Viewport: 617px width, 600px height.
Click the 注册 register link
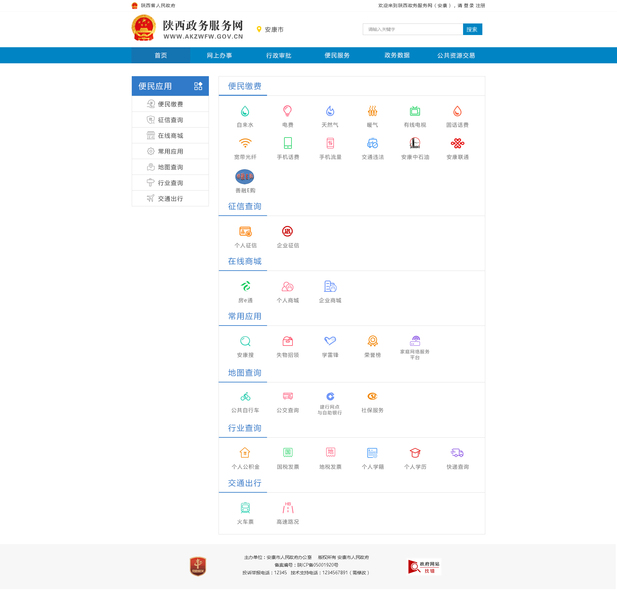pyautogui.click(x=480, y=6)
